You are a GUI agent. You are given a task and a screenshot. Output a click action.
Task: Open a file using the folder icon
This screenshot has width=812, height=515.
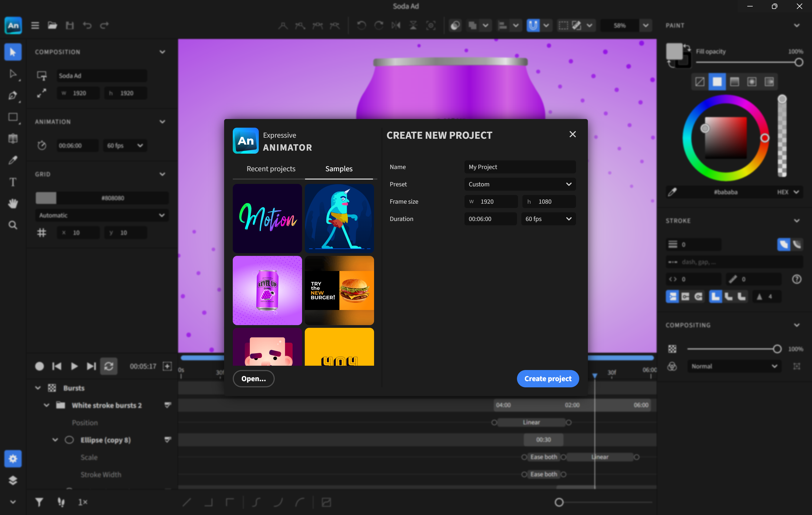52,25
